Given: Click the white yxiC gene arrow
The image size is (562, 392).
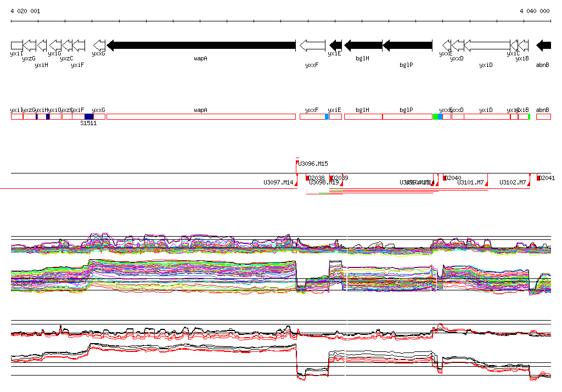Looking at the screenshot, I should (x=514, y=46).
